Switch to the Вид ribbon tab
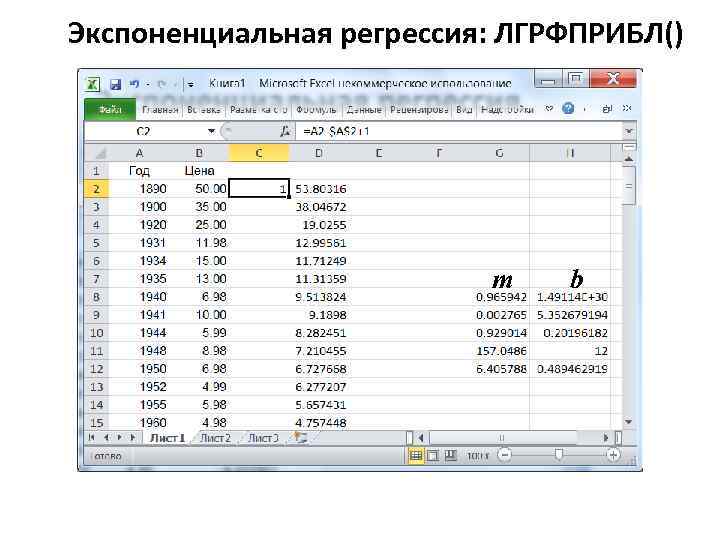 click(x=464, y=110)
